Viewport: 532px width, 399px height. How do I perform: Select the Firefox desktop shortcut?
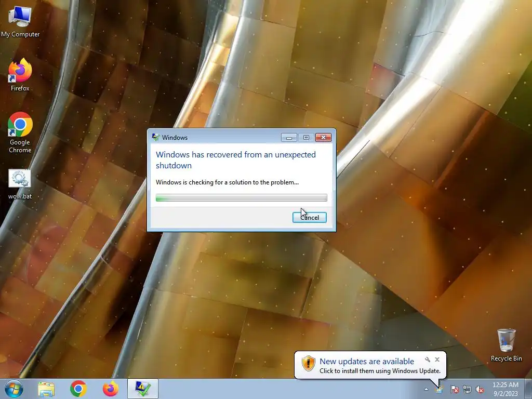[x=20, y=75]
